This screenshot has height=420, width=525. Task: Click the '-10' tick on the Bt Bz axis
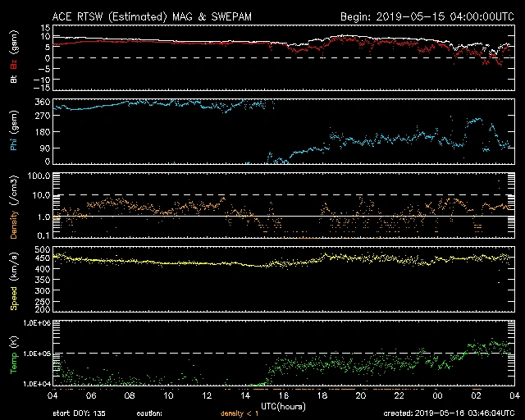(x=42, y=80)
